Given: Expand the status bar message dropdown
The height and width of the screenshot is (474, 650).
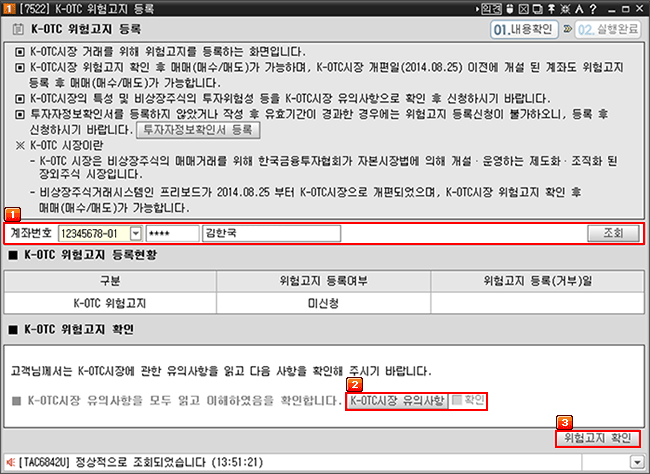Looking at the screenshot, I should coord(636,461).
